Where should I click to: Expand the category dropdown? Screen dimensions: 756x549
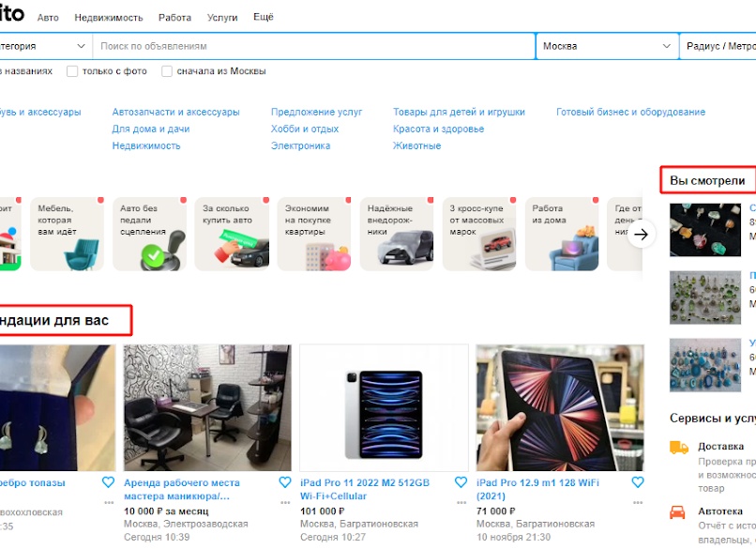(45, 46)
